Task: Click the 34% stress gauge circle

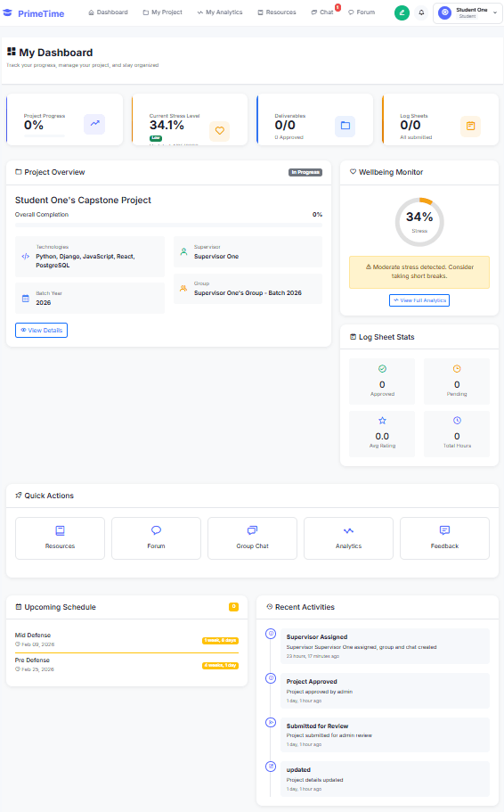Action: click(419, 222)
